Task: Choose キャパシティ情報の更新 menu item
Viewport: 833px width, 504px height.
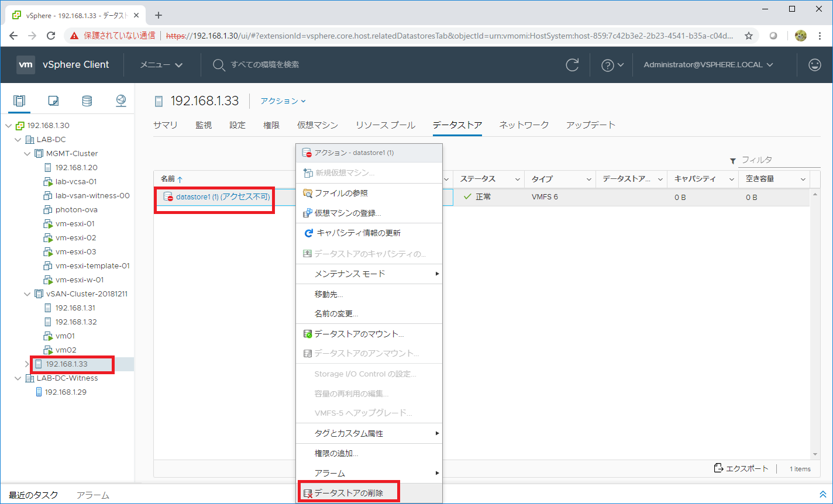Action: (370, 233)
